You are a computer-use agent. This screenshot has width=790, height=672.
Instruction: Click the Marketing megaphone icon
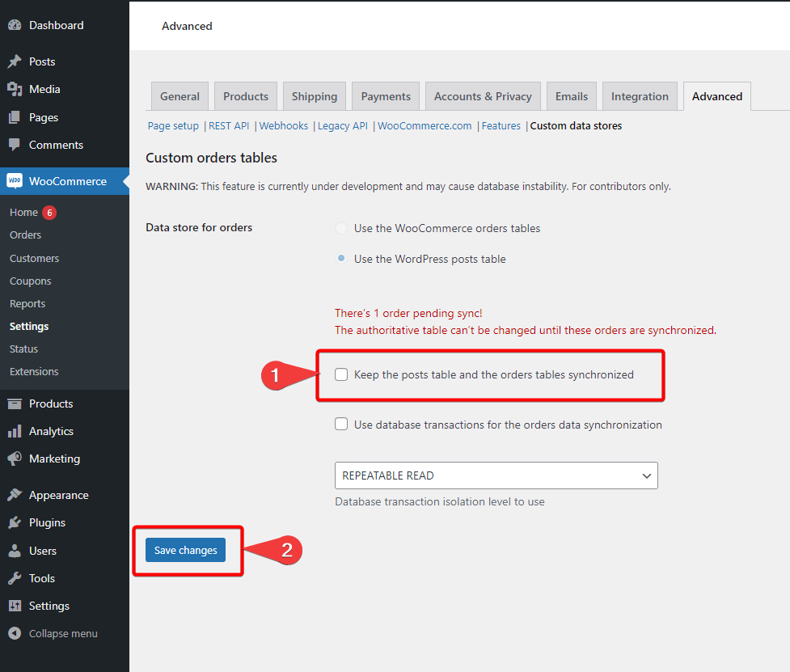click(15, 459)
